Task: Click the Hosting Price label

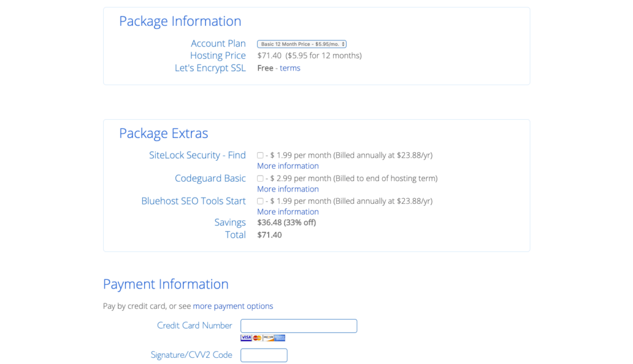Action: [218, 55]
